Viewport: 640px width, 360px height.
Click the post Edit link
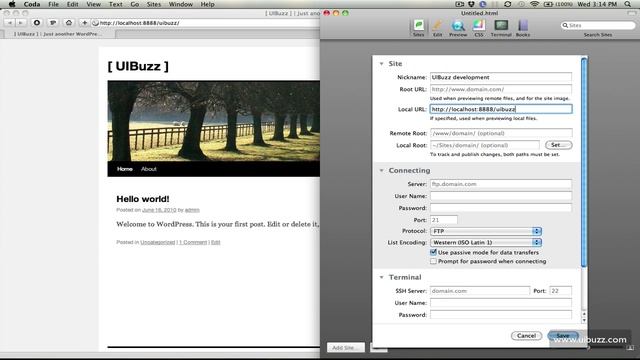[216, 242]
